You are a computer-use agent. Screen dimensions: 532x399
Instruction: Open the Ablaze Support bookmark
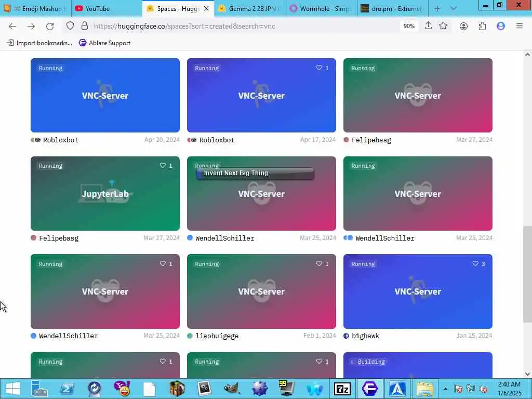coord(104,43)
